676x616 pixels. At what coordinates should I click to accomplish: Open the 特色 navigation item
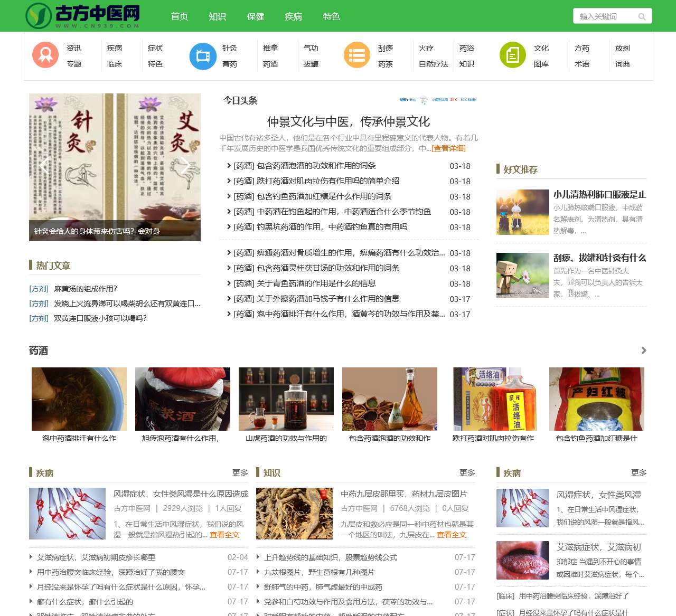click(332, 16)
